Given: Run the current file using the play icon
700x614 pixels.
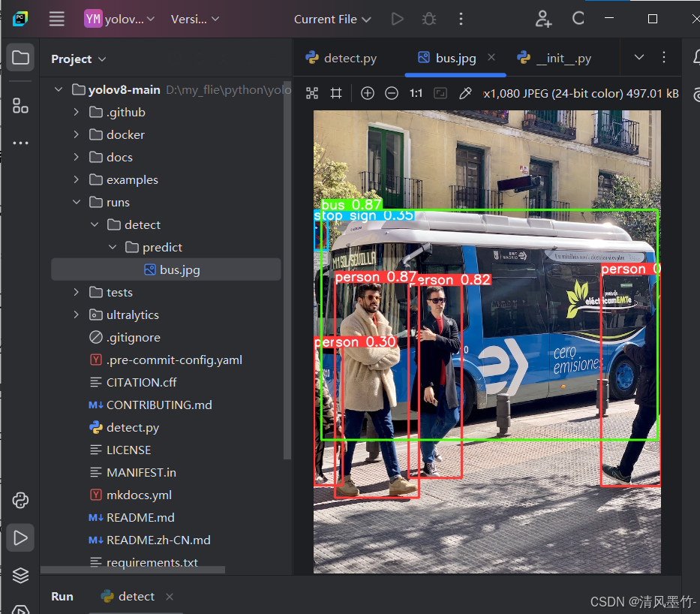Looking at the screenshot, I should [397, 19].
